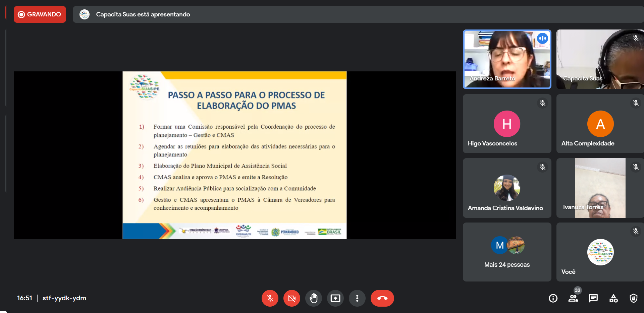Viewport: 644px width, 313px height.
Task: Open the activities shapes icon
Action: [613, 298]
